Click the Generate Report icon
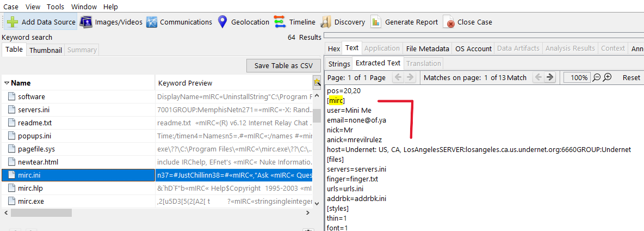The height and width of the screenshot is (231, 644). coord(376,22)
